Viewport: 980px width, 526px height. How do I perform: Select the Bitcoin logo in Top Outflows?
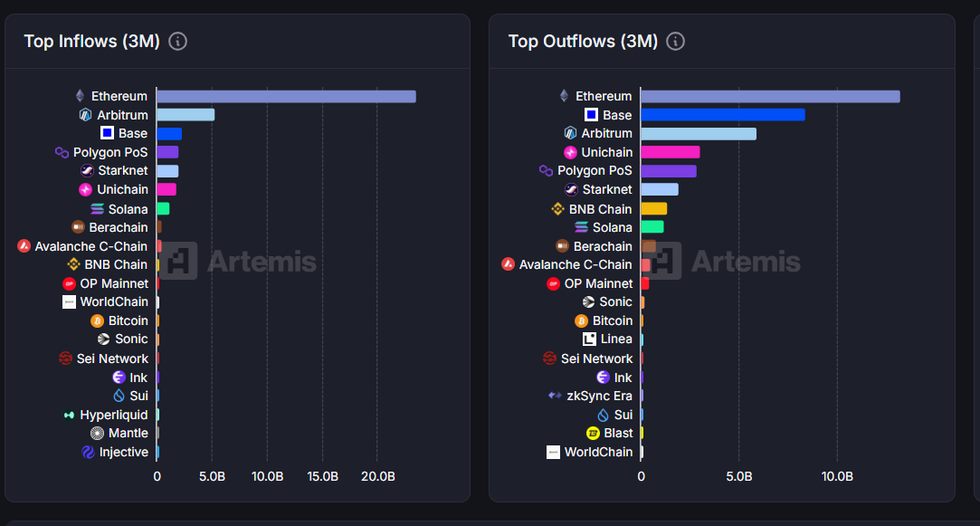click(x=581, y=320)
